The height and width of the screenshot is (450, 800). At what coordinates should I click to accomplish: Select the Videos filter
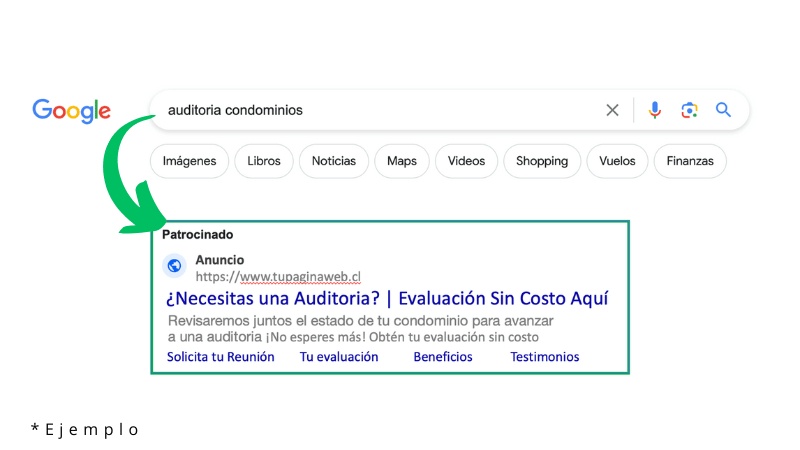(466, 161)
